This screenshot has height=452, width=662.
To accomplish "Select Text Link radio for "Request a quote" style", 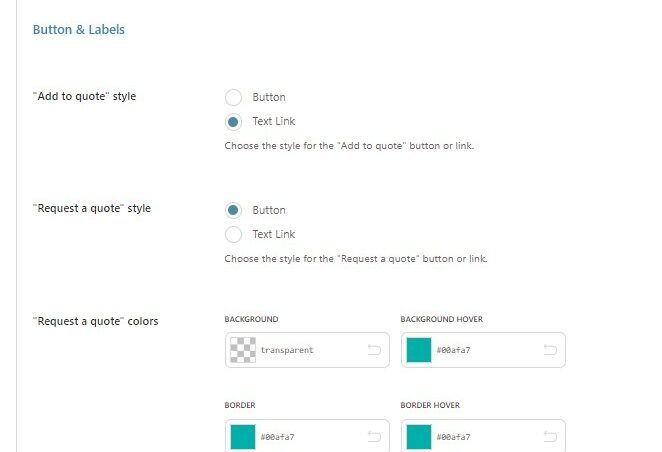I will coord(233,234).
